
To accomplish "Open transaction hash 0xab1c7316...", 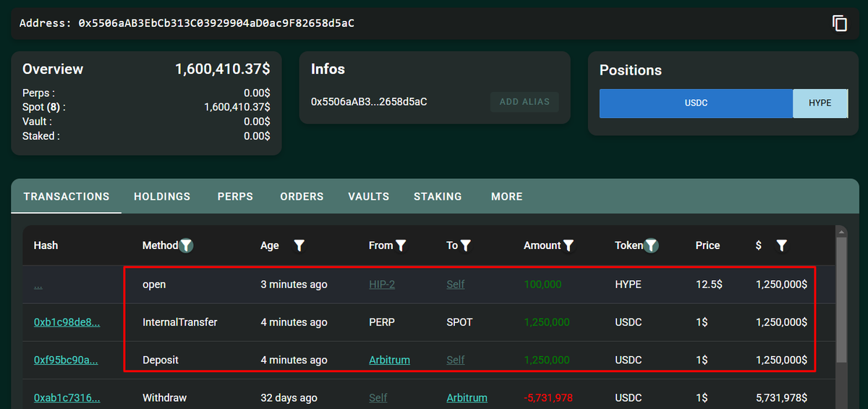I will [x=67, y=397].
